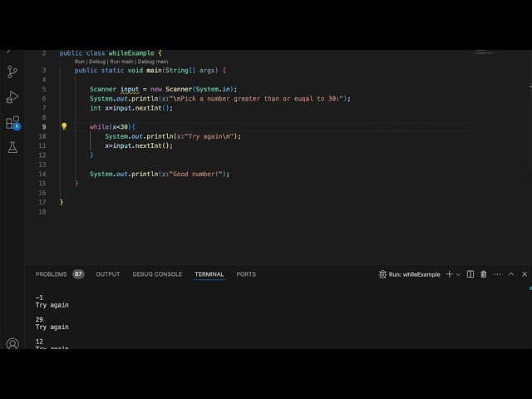Close the terminal panel

tap(525, 274)
